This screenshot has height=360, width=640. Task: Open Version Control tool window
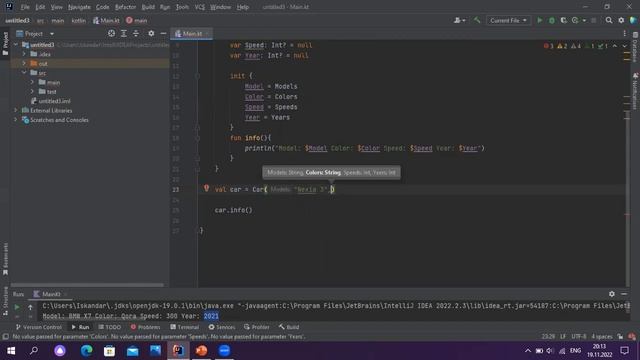click(38, 327)
